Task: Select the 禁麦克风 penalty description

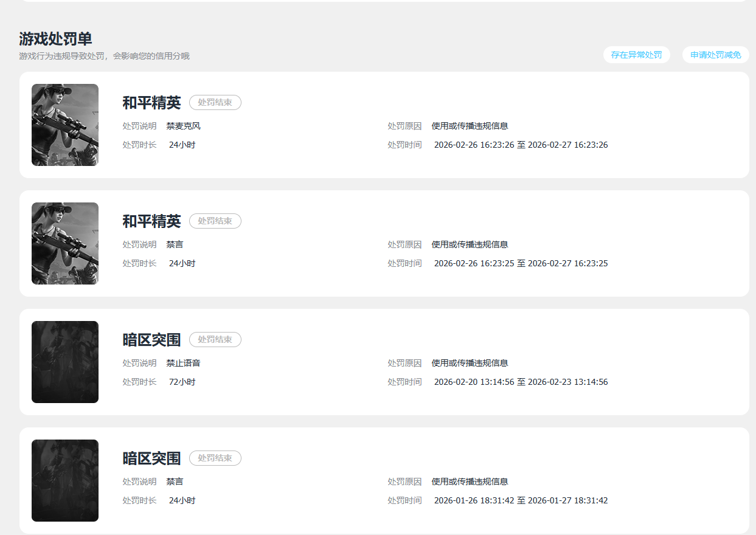Action: (184, 126)
